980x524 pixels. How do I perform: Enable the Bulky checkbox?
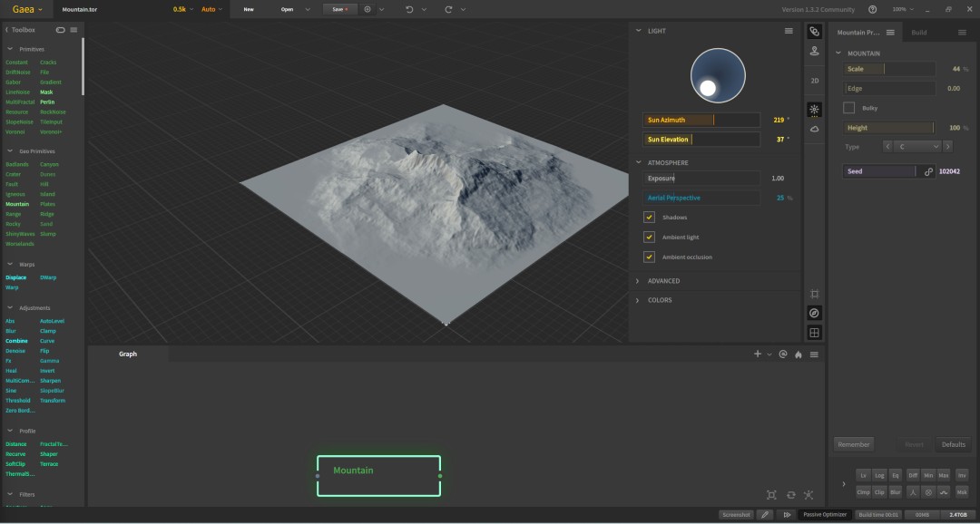pos(848,108)
